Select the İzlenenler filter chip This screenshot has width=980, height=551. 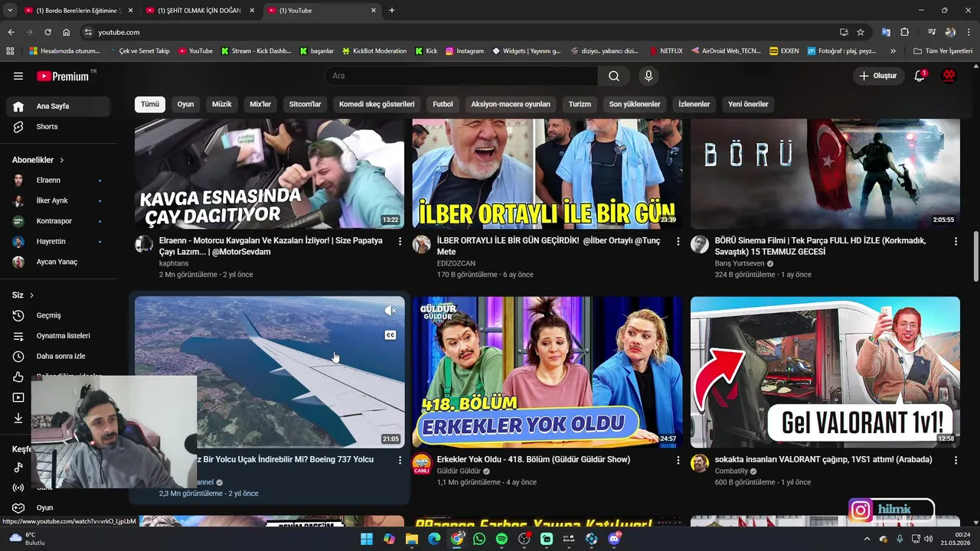coord(694,104)
